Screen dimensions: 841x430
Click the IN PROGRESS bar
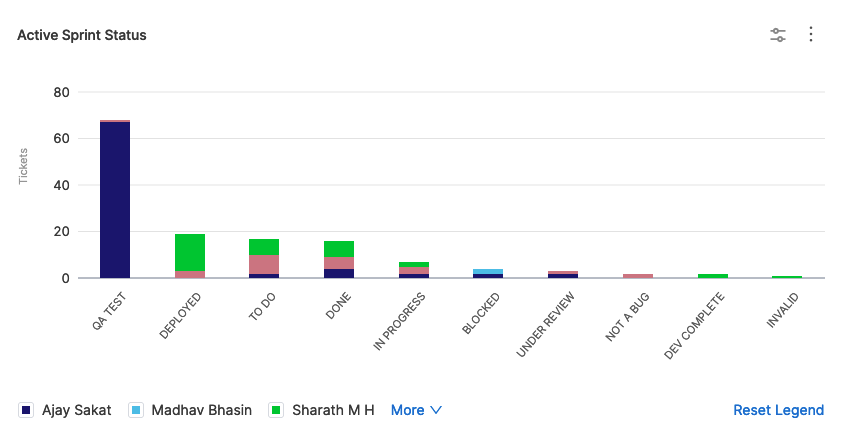click(x=414, y=270)
